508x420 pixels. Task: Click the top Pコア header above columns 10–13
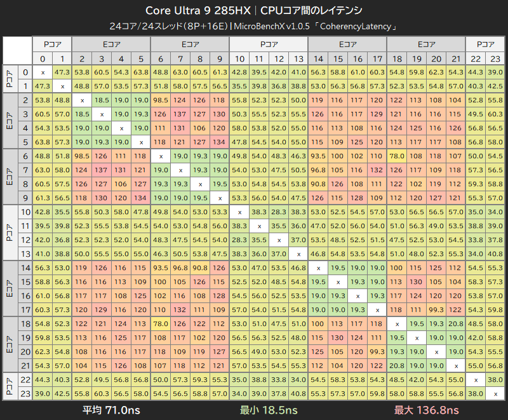(x=268, y=44)
